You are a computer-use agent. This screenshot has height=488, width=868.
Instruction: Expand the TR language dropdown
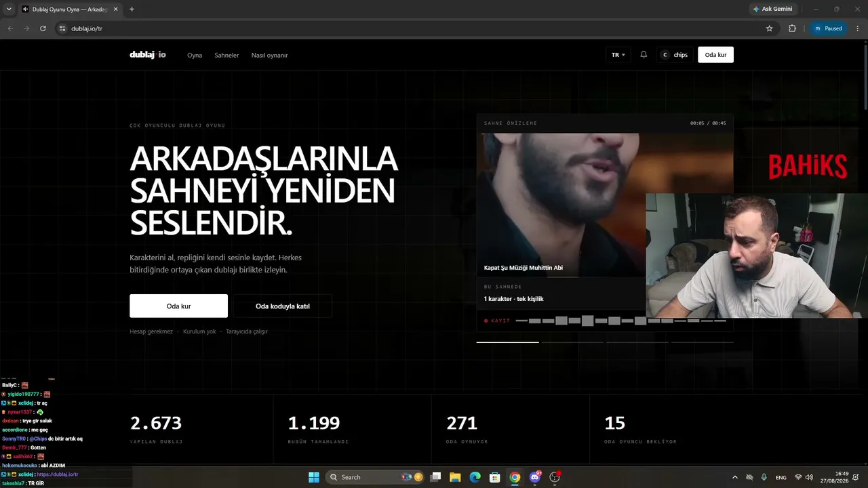point(618,55)
